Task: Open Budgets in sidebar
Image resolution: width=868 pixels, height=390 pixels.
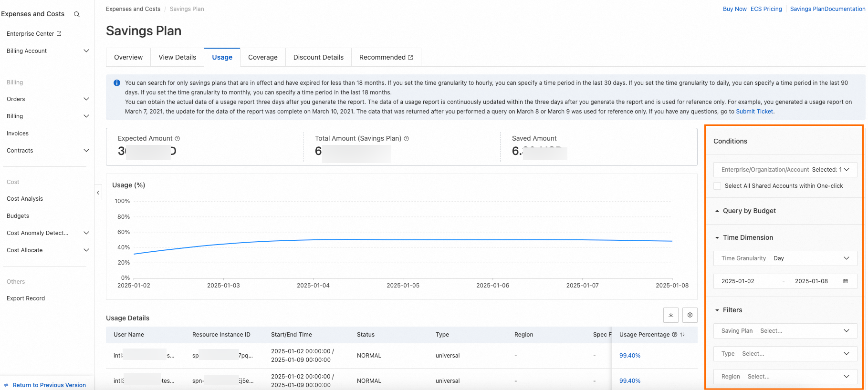Action: point(18,216)
